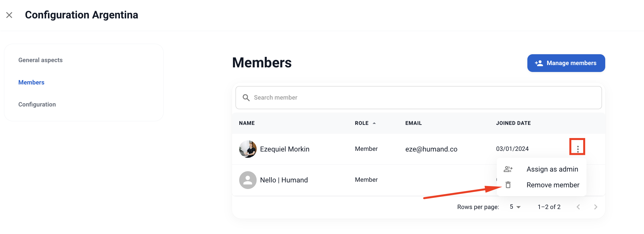Click the trash icon for Remove member
This screenshot has width=644, height=234.
pos(508,185)
